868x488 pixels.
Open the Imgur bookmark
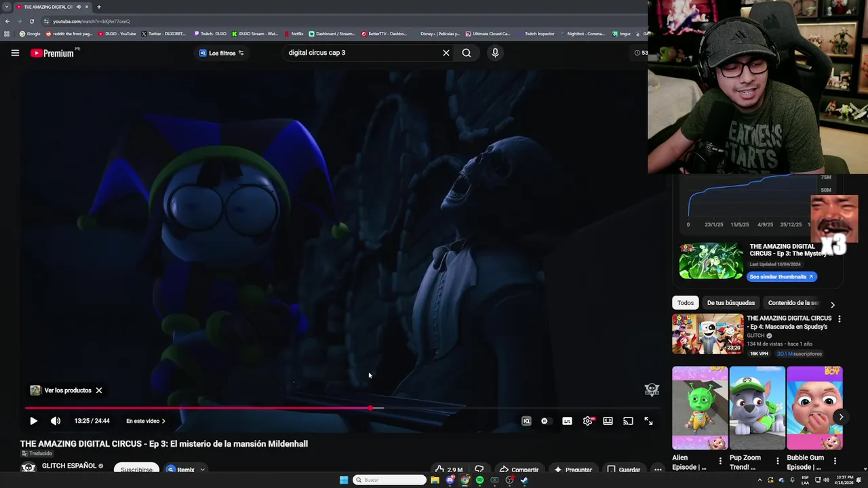(x=622, y=33)
